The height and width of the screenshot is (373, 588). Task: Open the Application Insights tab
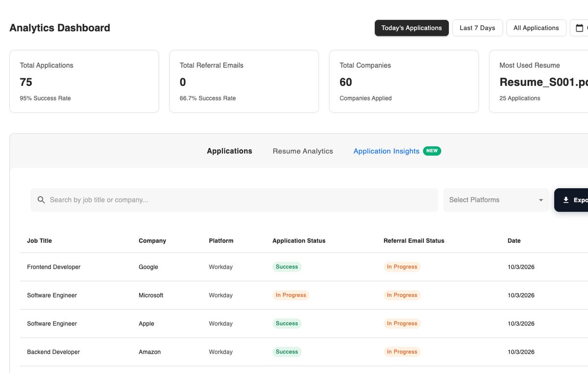coord(386,151)
